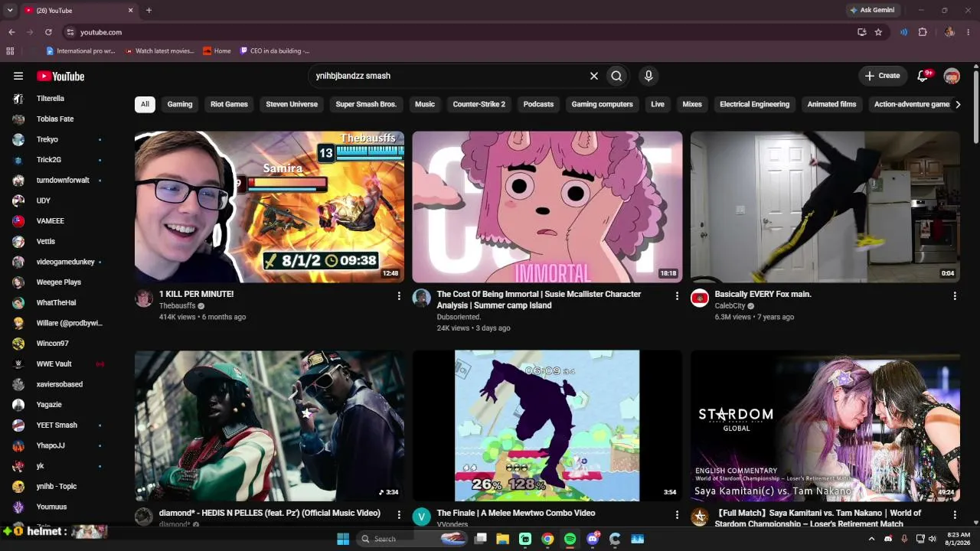Click the Ask Gemini button
Image resolution: width=980 pixels, height=551 pixels.
[871, 10]
